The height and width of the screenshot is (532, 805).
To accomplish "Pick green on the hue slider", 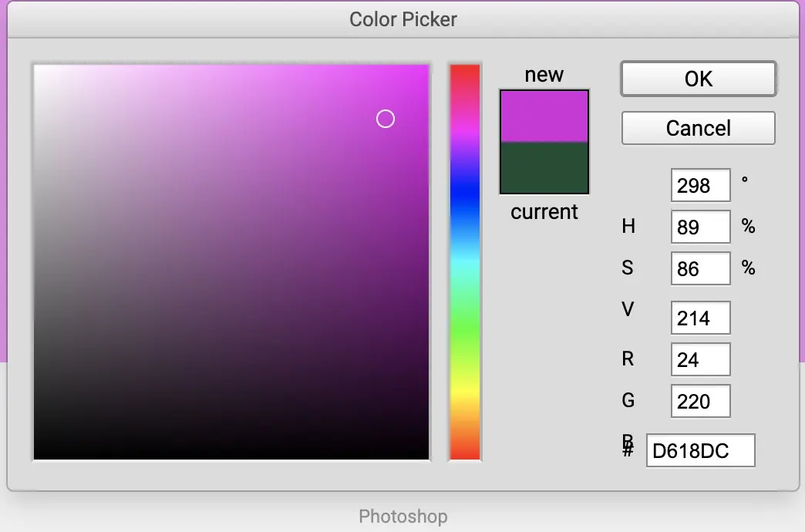I will point(465,332).
